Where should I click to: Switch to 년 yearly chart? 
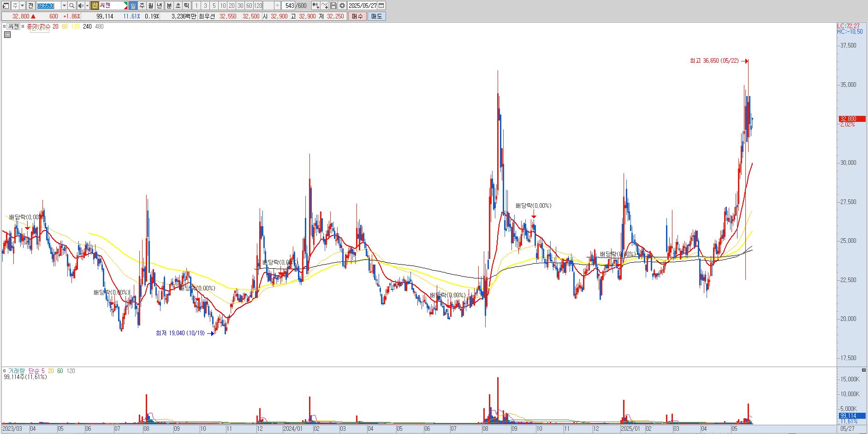(x=160, y=6)
